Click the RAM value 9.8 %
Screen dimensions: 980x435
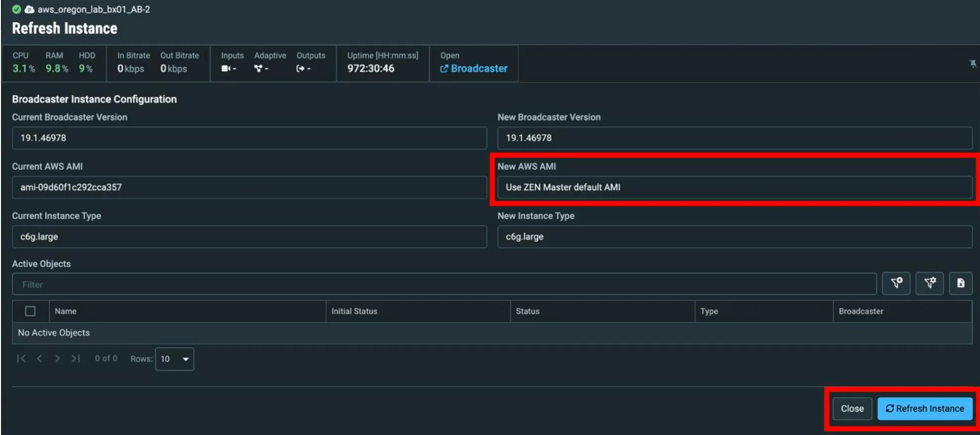click(57, 69)
